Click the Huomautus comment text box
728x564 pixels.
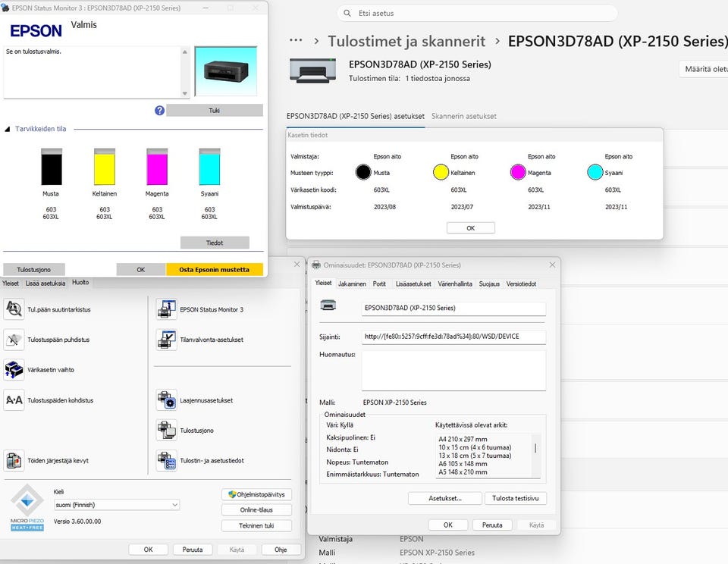point(453,371)
